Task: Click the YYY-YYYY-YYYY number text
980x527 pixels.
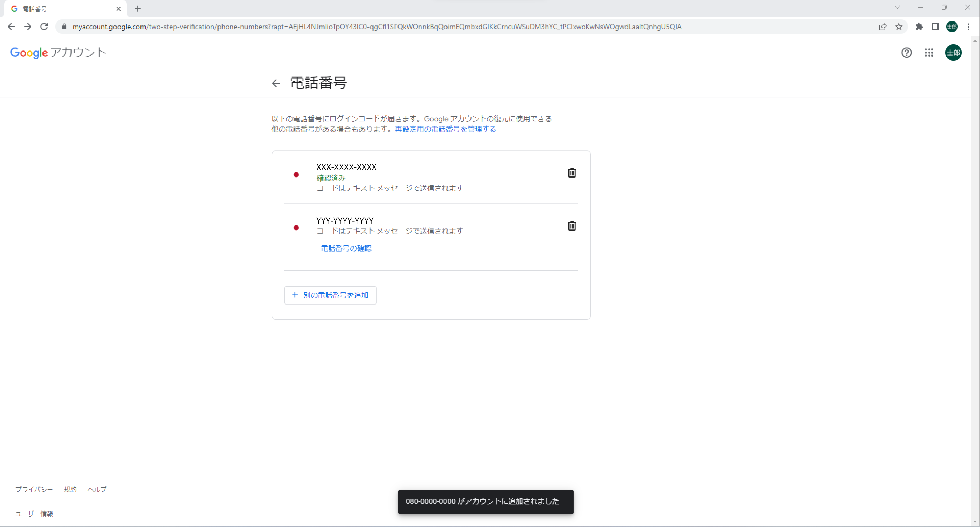Action: click(x=345, y=221)
